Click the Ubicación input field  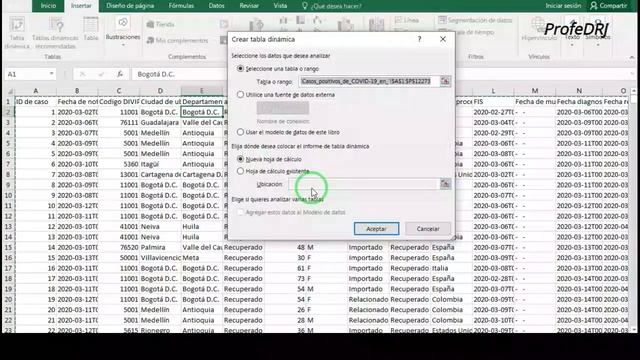click(x=363, y=184)
